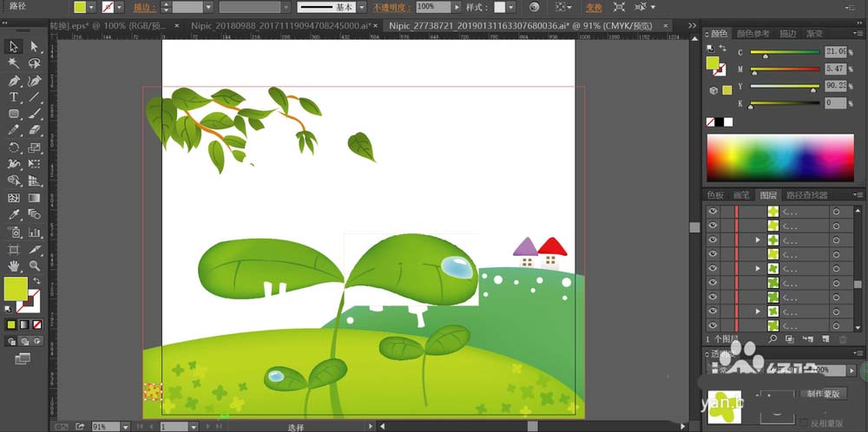The image size is (868, 432).
Task: Click the Y yellow slider in Color panel
Action: pos(785,87)
